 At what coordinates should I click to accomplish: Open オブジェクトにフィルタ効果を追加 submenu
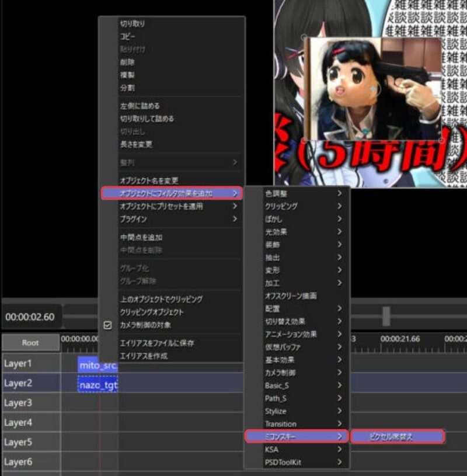(172, 193)
